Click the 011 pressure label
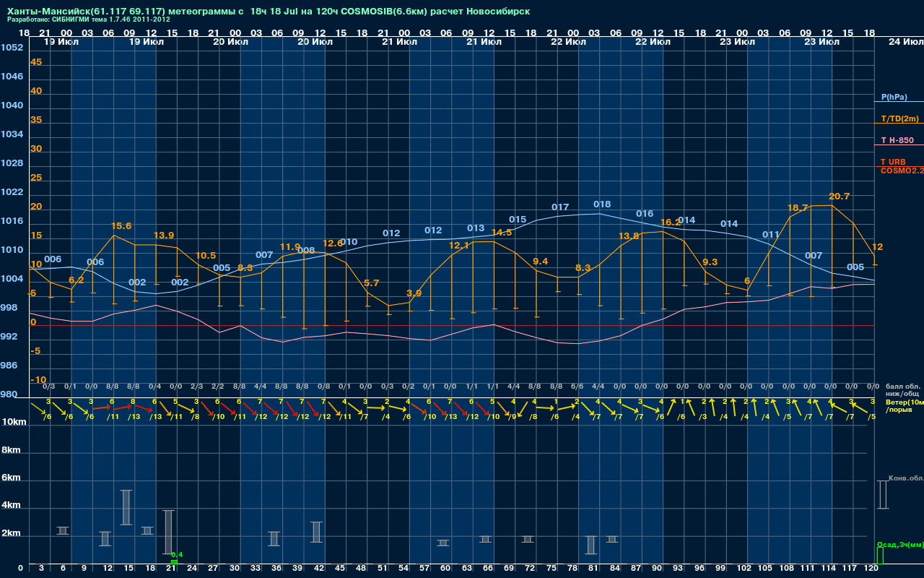This screenshot has height=578, width=924. coord(771,235)
